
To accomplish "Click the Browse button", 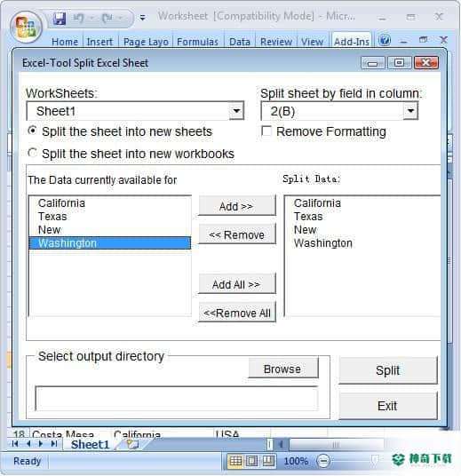I will 282,369.
